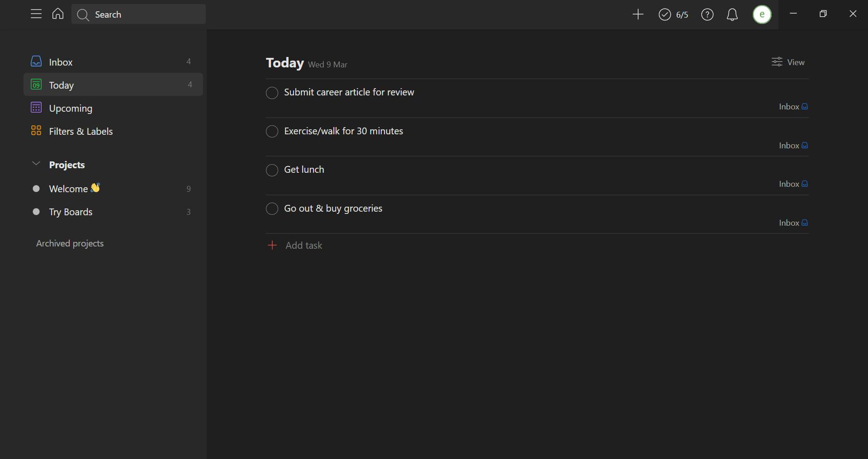Screen dimensions: 868x459
Task: Click the Quick Add plus icon
Action: pos(638,14)
